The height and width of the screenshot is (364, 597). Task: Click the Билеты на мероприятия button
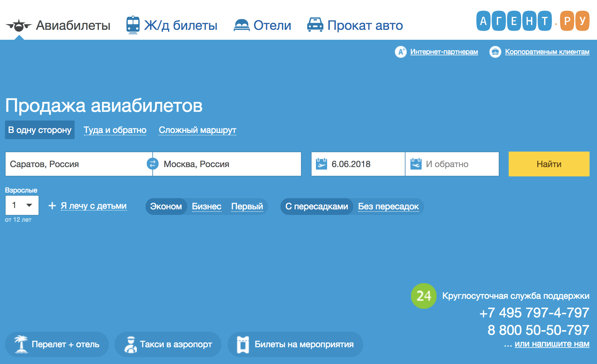tap(295, 344)
